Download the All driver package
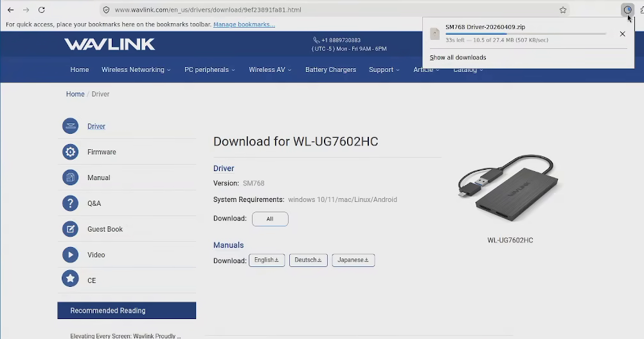Viewport: 644px width, 339px height. [x=270, y=219]
